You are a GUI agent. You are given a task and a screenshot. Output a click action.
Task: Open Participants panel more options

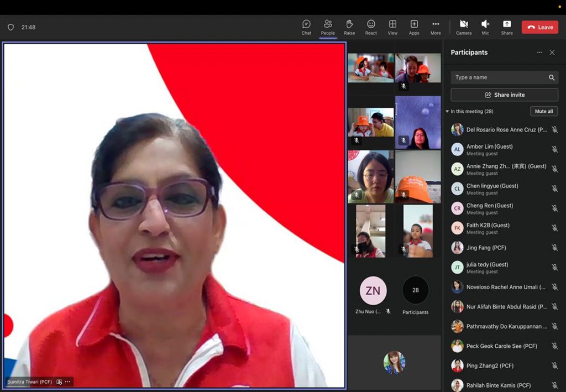click(539, 53)
